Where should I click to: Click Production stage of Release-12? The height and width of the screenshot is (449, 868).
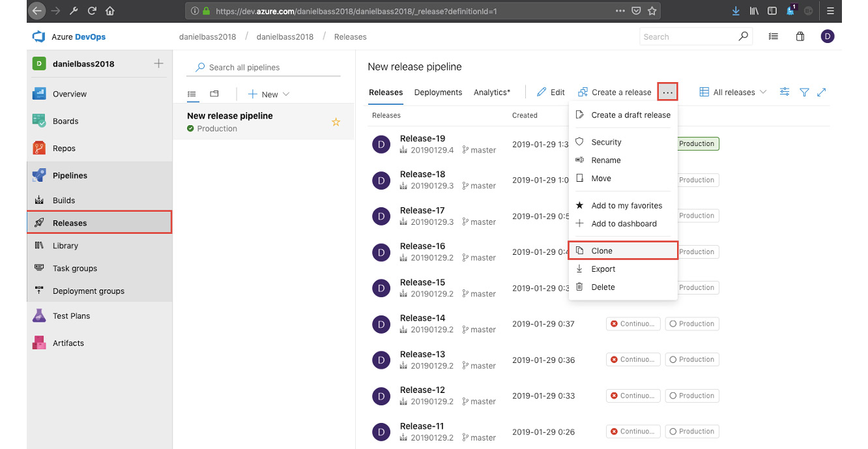coord(692,396)
